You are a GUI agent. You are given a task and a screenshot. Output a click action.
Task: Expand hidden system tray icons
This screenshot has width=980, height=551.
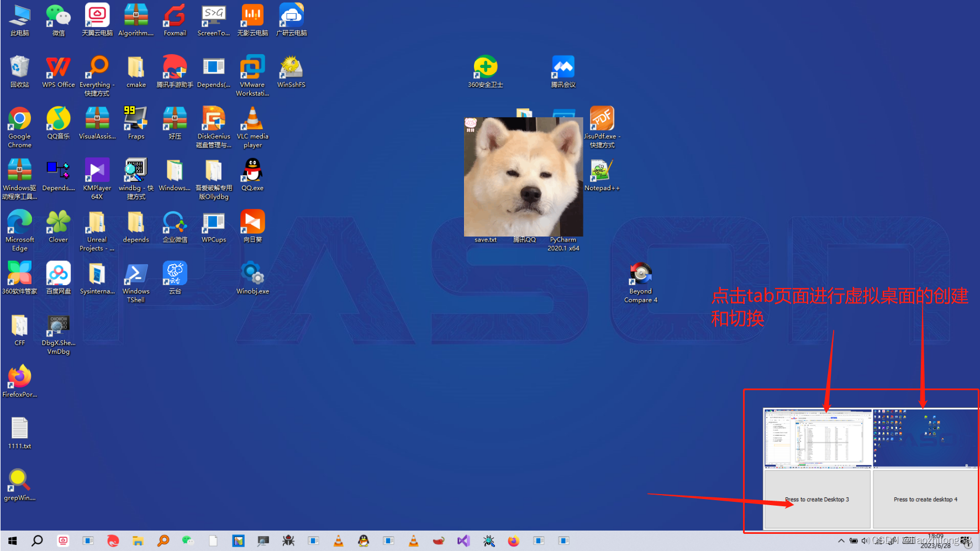tap(841, 540)
